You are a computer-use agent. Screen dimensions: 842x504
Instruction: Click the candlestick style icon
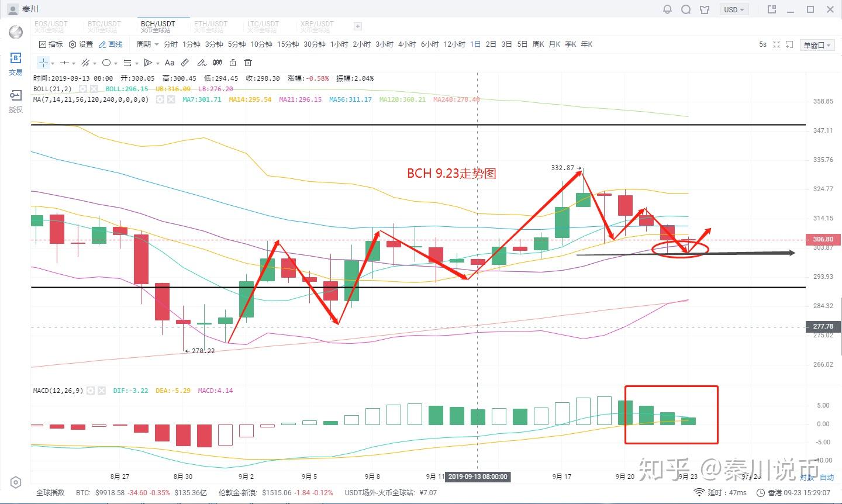218,63
